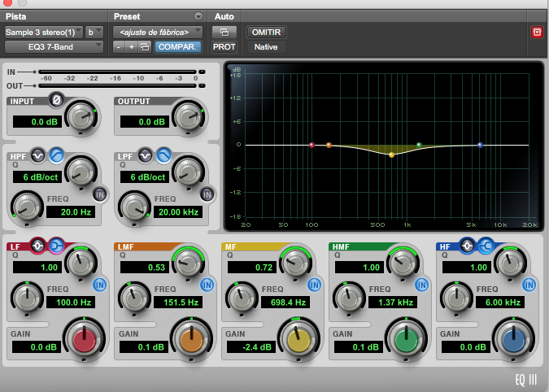Open the Preset settings menu arrow

(198, 16)
